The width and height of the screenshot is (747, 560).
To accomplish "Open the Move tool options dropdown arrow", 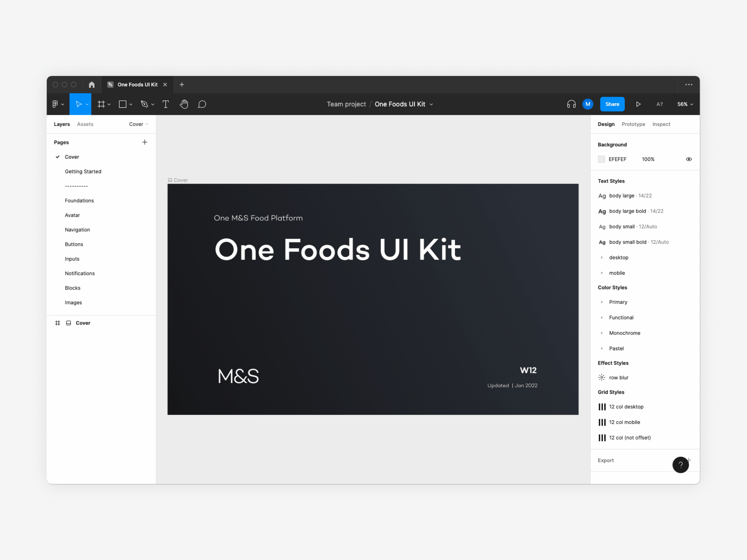I will click(x=87, y=104).
